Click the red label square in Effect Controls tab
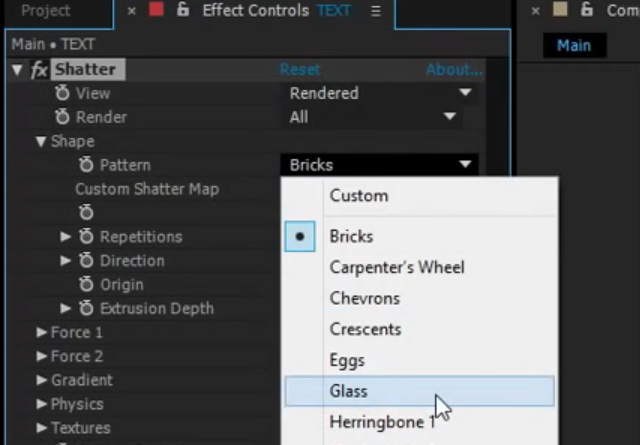This screenshot has height=445, width=640. point(156,9)
